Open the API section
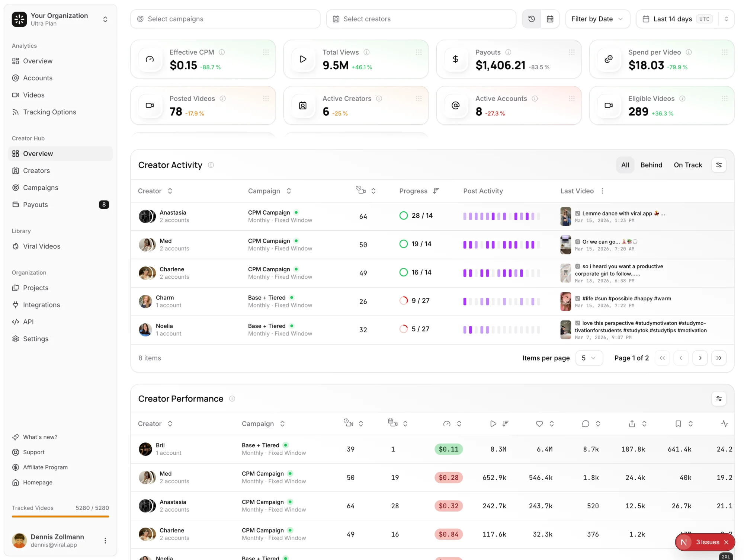Screen dimensions: 744x560 (x=28, y=321)
